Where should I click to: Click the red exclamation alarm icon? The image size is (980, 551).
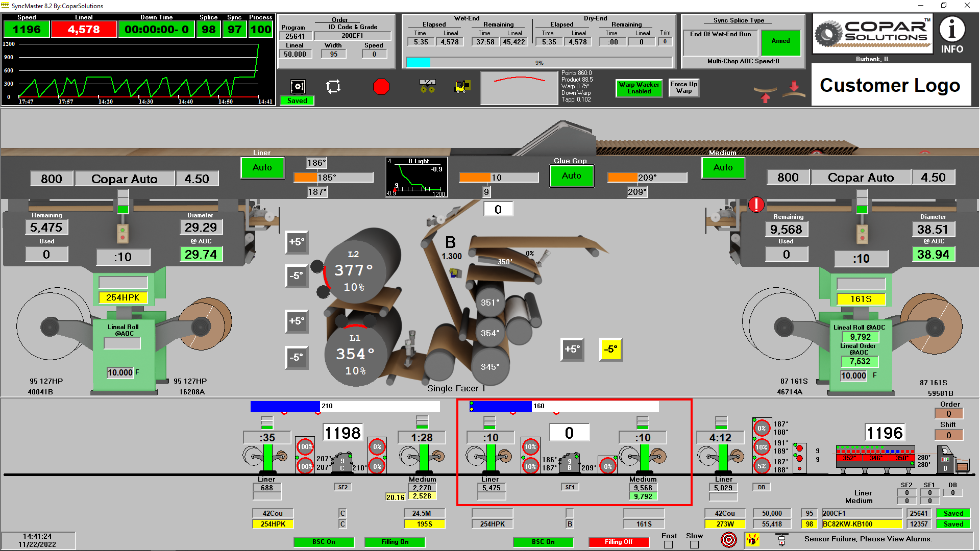pyautogui.click(x=756, y=205)
